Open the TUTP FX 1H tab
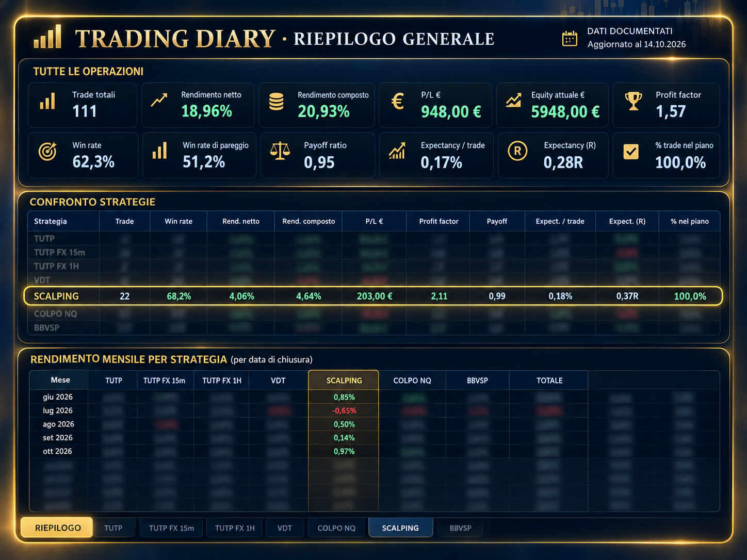Screen dimensions: 747x560 235,528
